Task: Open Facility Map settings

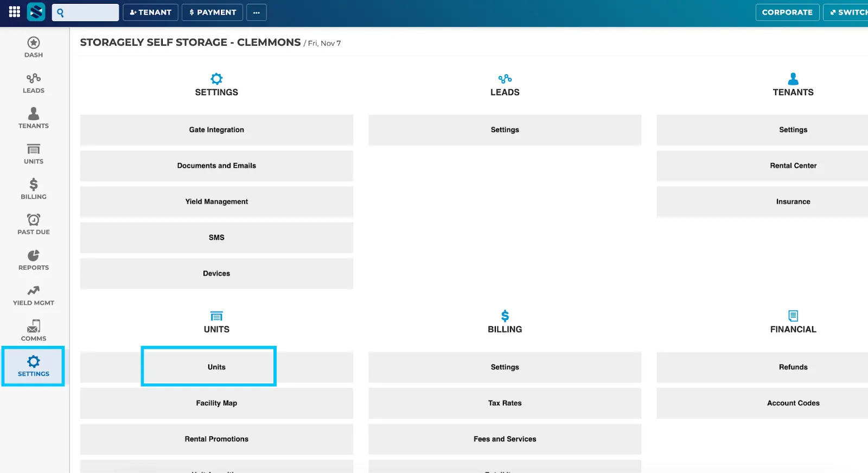Action: [x=216, y=403]
